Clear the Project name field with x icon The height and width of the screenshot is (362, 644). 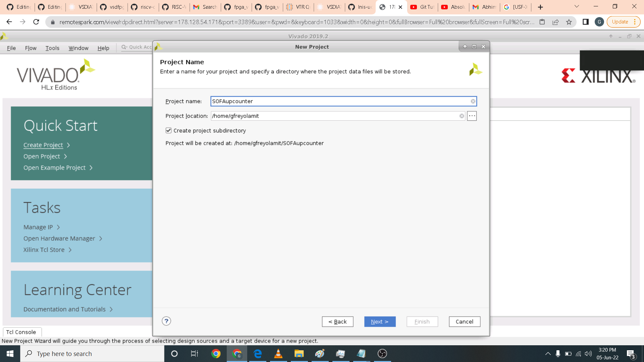pos(473,101)
